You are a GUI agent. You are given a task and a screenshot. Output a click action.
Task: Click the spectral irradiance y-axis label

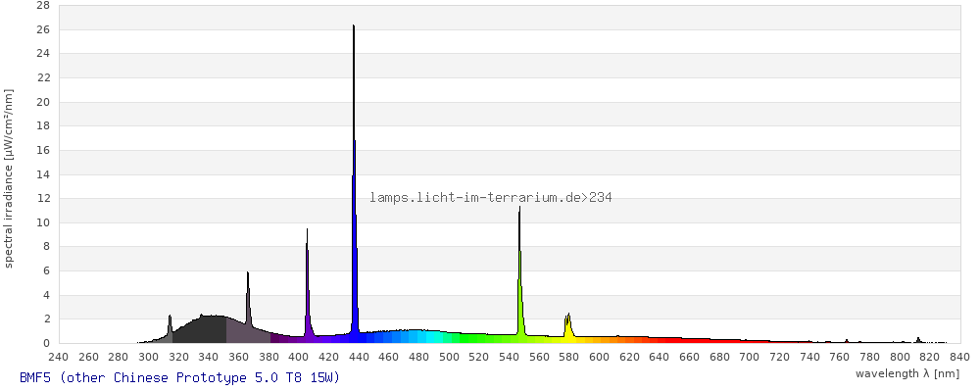click(9, 177)
